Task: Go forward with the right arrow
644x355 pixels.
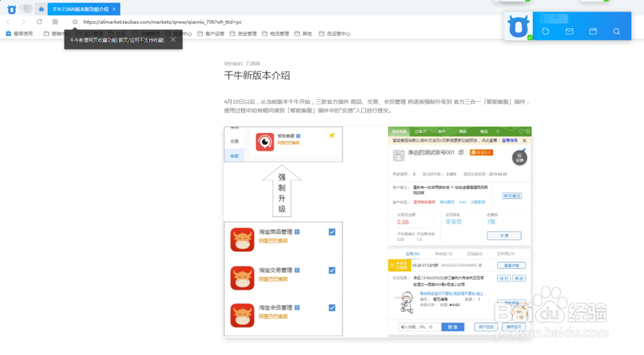Action: click(23, 22)
